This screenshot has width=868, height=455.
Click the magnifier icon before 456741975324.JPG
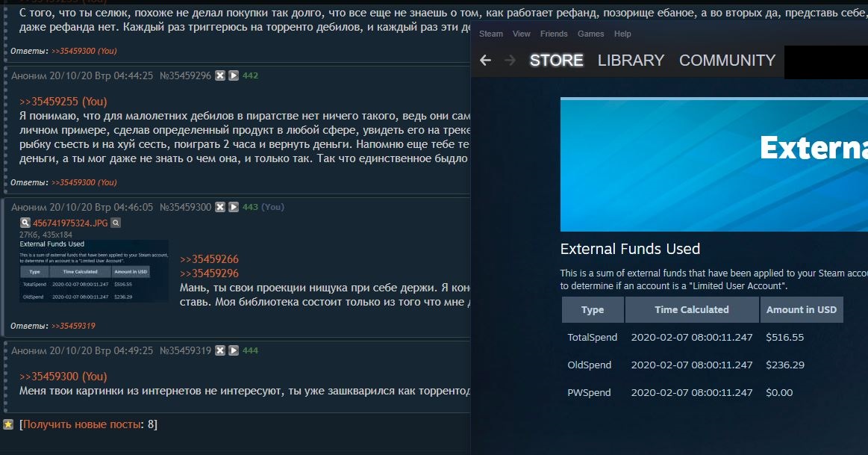click(25, 223)
